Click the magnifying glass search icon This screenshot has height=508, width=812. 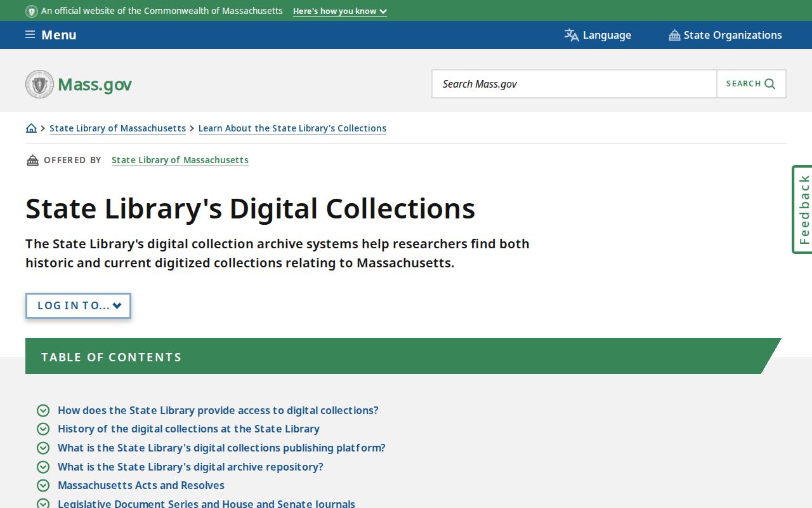(770, 84)
